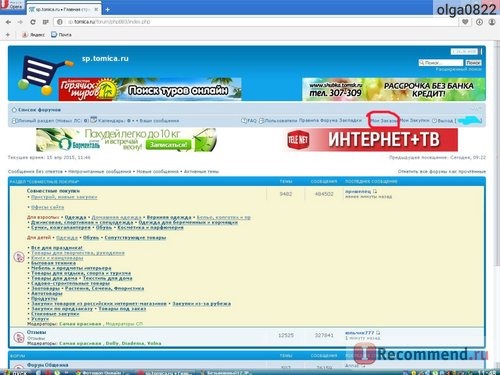This screenshot has height=375, width=500.
Task: Open the sp.tomica.ru site title link
Action: coord(105,58)
